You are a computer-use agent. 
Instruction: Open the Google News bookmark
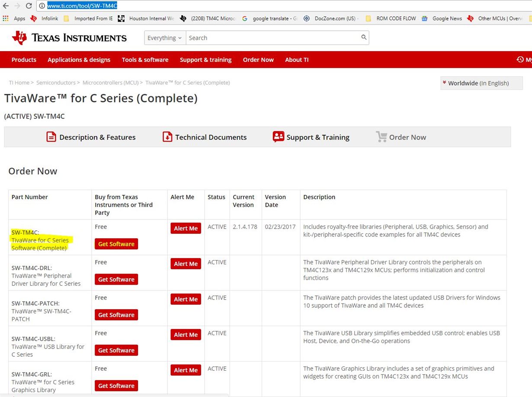pyautogui.click(x=442, y=19)
